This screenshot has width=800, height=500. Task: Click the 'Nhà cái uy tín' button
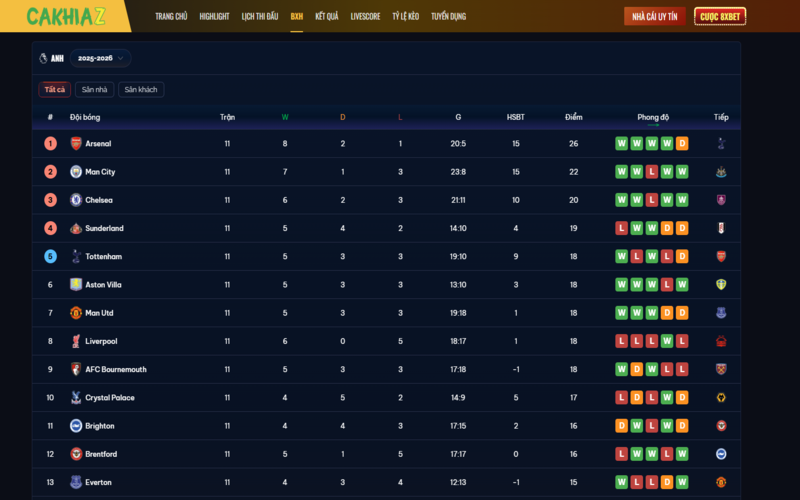pos(654,17)
